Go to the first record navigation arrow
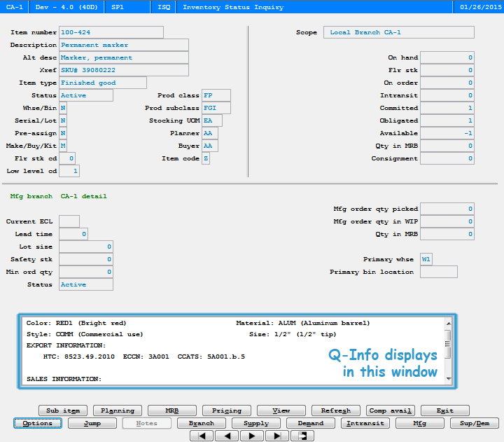The height and width of the screenshot is (442, 504). pos(201,436)
